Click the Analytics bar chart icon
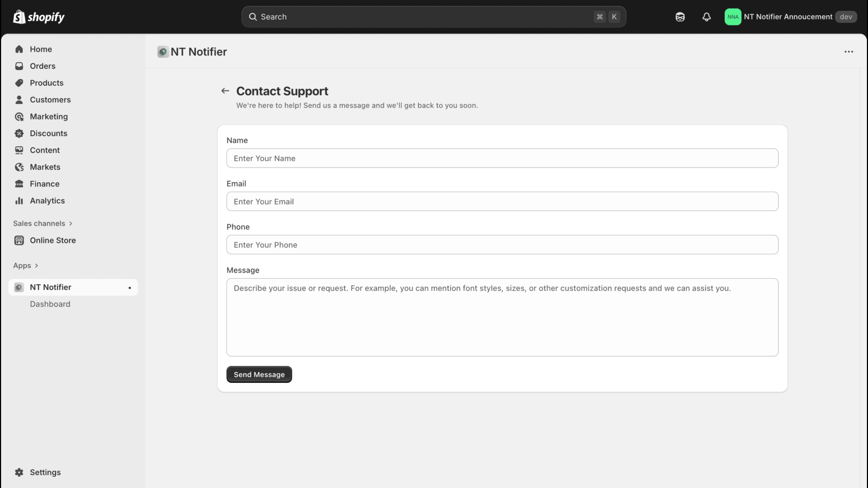Viewport: 868px width, 488px height. [20, 201]
